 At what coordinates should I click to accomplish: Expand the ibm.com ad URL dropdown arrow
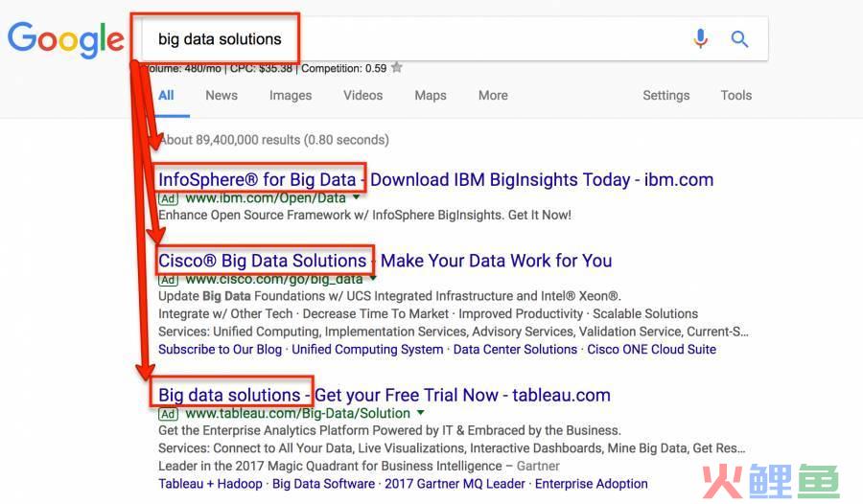[x=356, y=197]
